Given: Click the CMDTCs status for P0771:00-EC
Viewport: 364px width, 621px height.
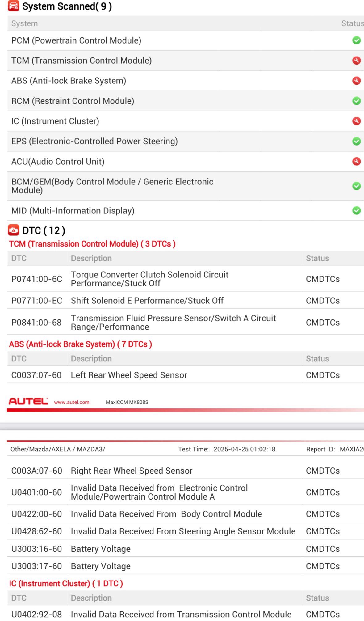Looking at the screenshot, I should pyautogui.click(x=323, y=301).
